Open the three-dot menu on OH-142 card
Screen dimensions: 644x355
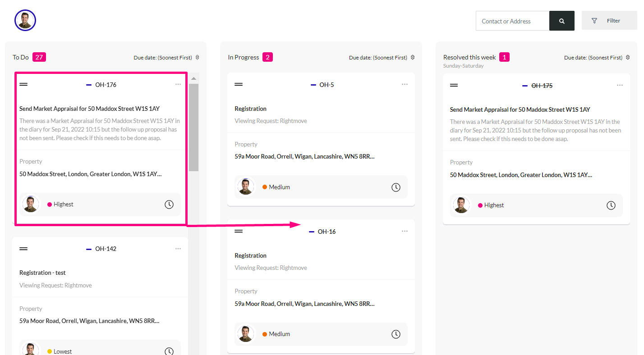(178, 249)
